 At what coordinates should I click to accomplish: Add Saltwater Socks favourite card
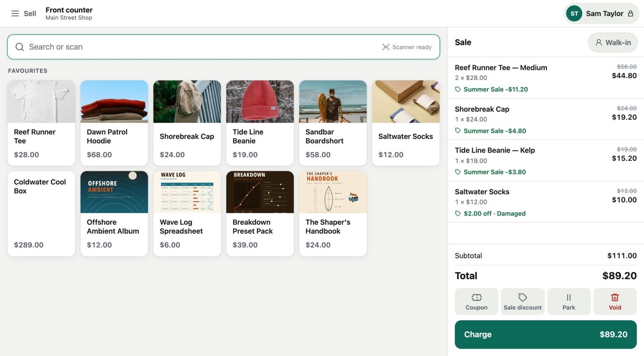click(406, 123)
